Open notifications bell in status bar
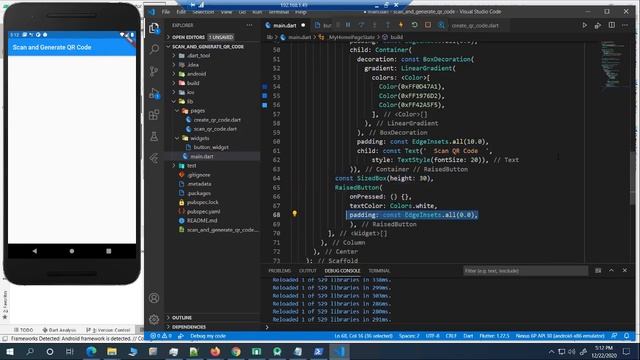This screenshot has width=640, height=360. click(x=627, y=336)
